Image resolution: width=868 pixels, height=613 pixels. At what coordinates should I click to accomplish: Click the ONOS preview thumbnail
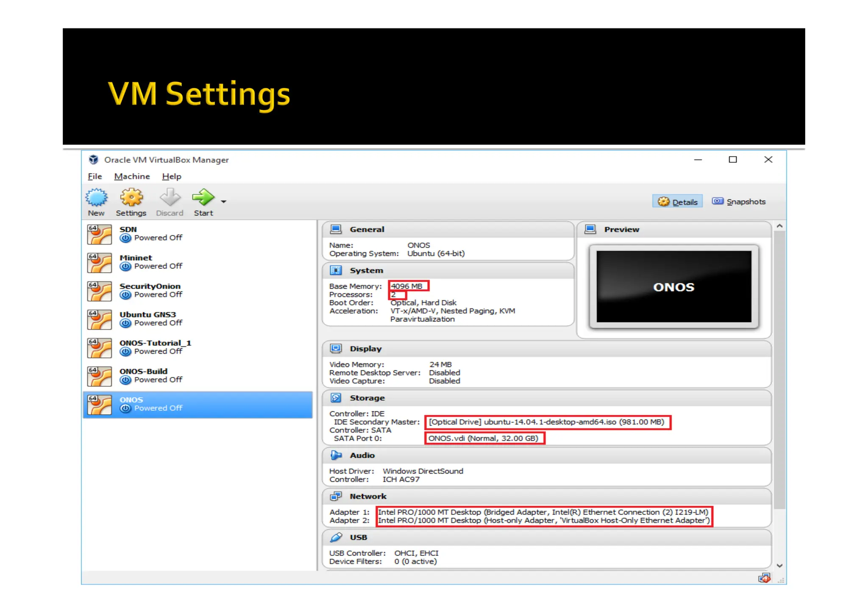point(673,287)
